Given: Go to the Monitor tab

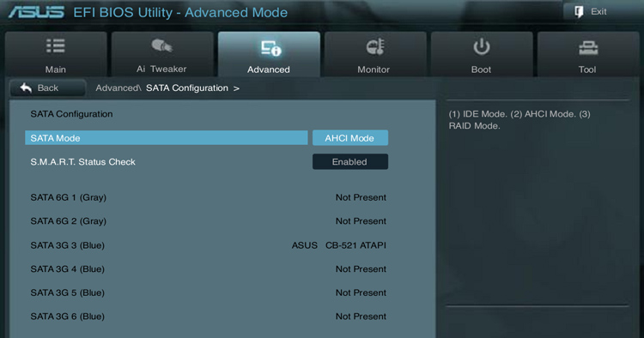Looking at the screenshot, I should pyautogui.click(x=375, y=54).
